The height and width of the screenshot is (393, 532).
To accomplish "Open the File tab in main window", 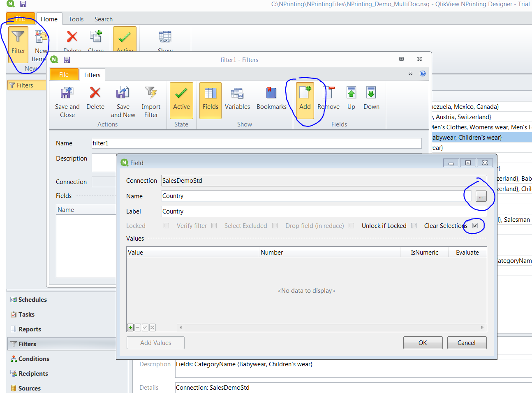I will (x=21, y=19).
